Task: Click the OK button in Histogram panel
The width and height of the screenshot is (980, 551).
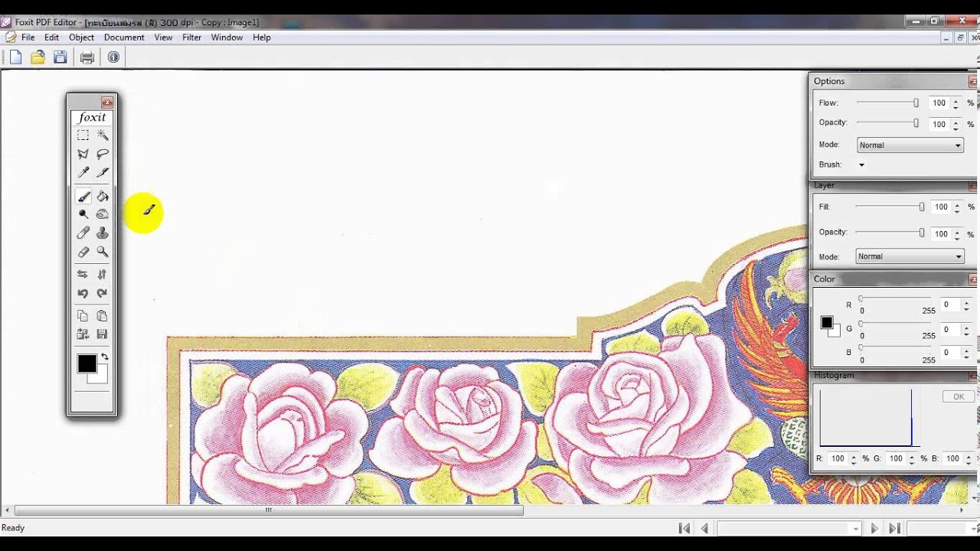Action: (959, 396)
